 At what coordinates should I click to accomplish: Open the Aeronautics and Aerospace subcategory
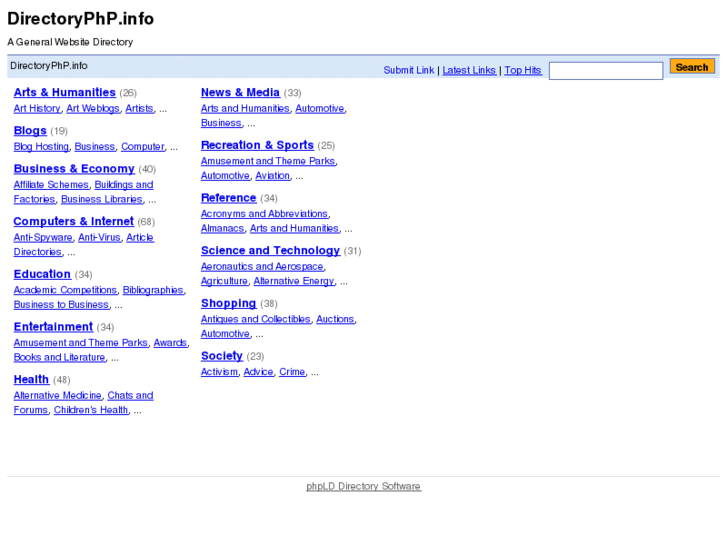[262, 267]
